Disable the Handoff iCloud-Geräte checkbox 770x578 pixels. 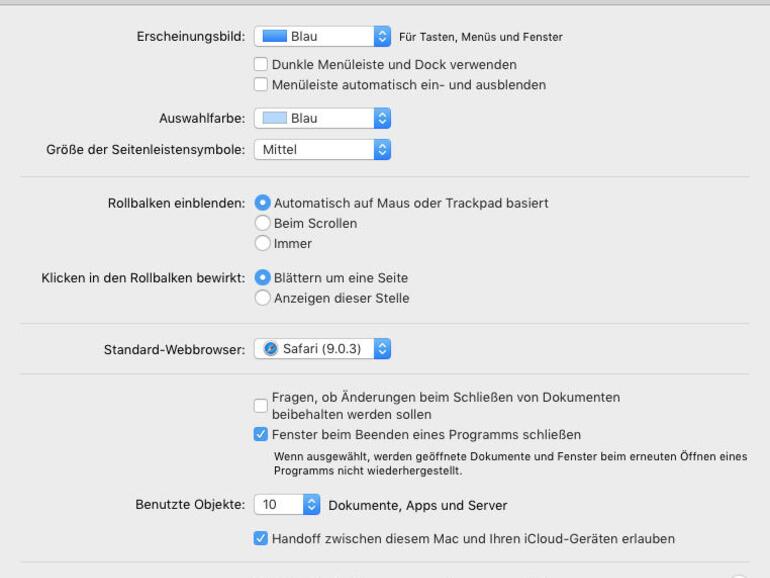[261, 539]
